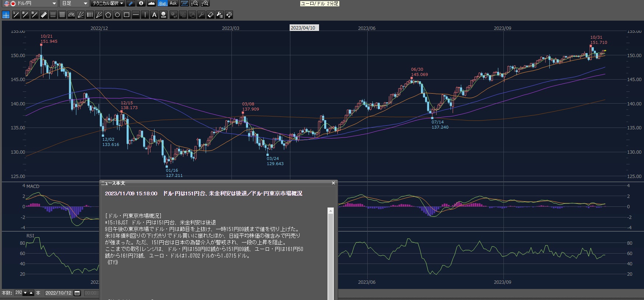Activate the text annotation tool
644x300 pixels.
(154, 15)
